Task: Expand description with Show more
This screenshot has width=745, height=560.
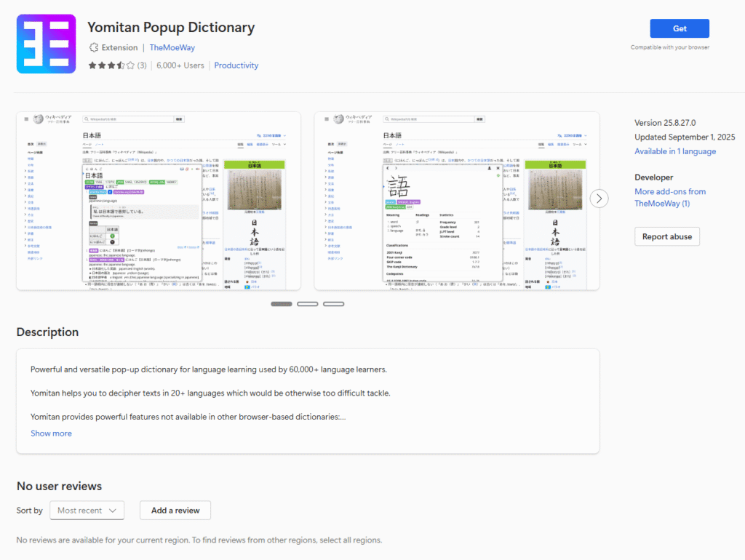Action: (51, 433)
